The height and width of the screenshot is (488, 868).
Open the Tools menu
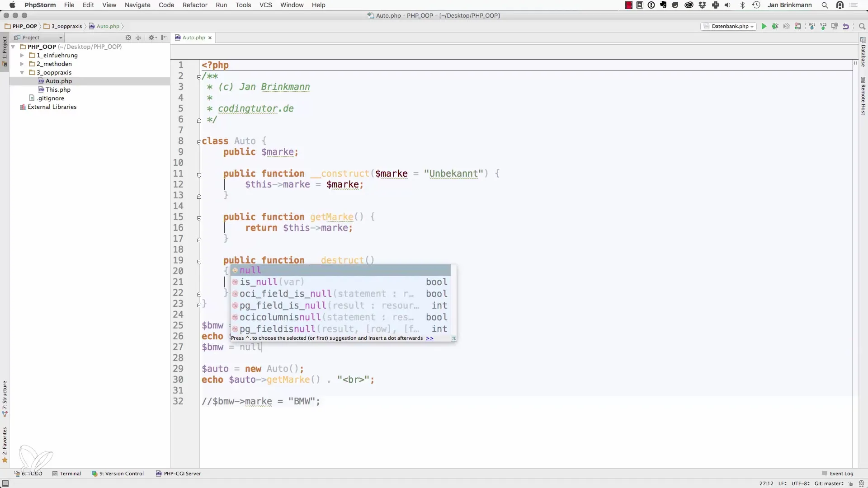click(x=243, y=5)
